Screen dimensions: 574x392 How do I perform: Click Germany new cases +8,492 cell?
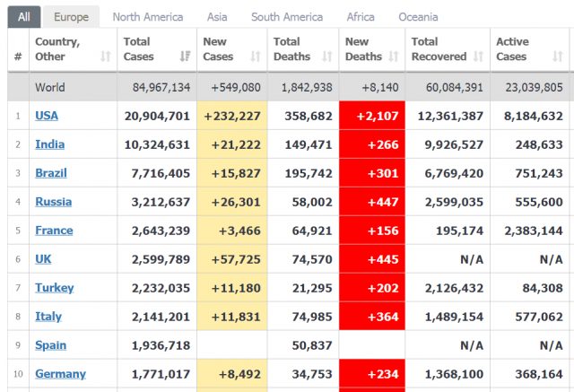click(232, 374)
